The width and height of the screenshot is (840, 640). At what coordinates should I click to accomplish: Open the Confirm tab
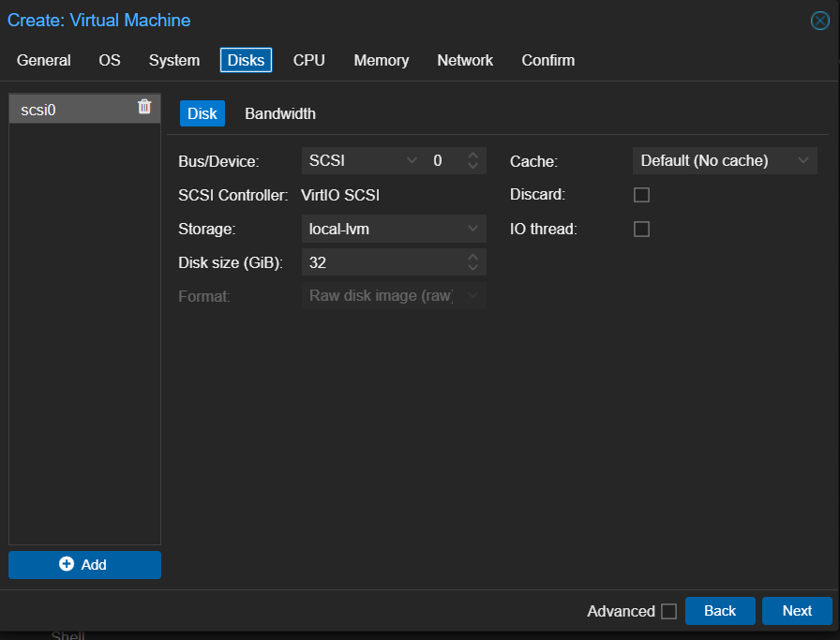[547, 60]
